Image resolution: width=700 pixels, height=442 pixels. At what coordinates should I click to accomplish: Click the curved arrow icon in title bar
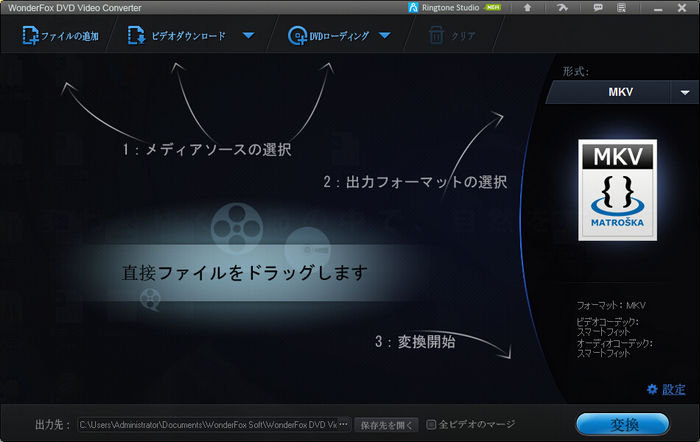coord(562,8)
